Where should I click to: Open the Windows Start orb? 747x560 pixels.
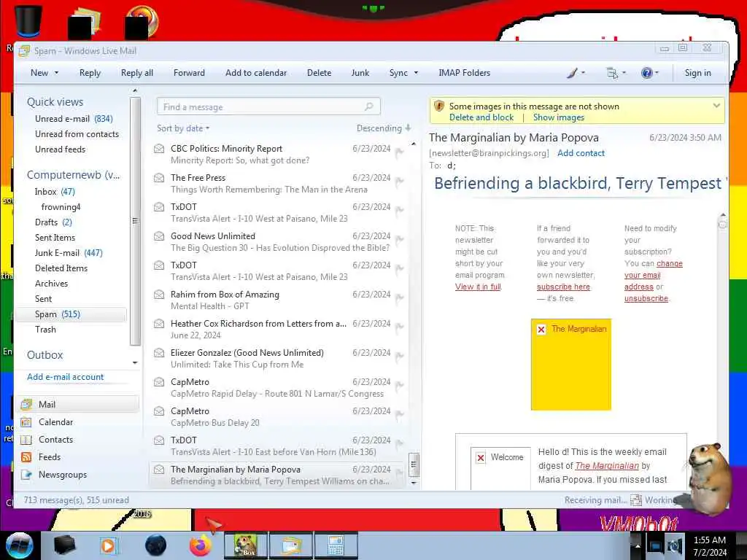(x=19, y=545)
